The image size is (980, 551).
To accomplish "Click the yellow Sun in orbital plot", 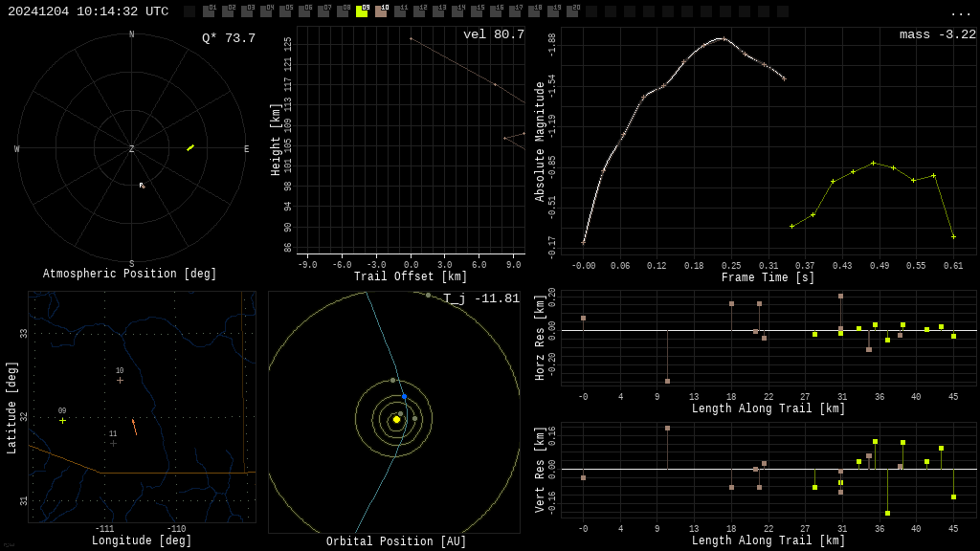I will (396, 419).
